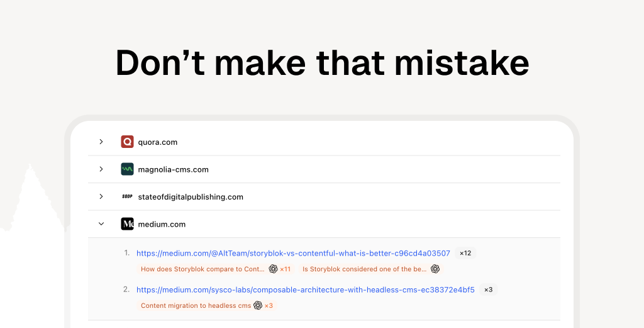Click the 'Don't make that mistake' heading
Screen dimensions: 644x328
(x=323, y=63)
